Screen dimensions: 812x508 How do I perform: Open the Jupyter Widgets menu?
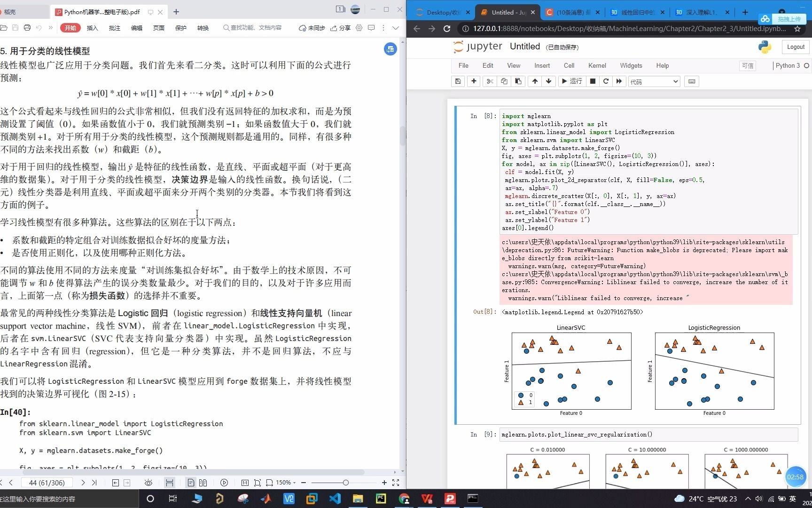[631, 65]
